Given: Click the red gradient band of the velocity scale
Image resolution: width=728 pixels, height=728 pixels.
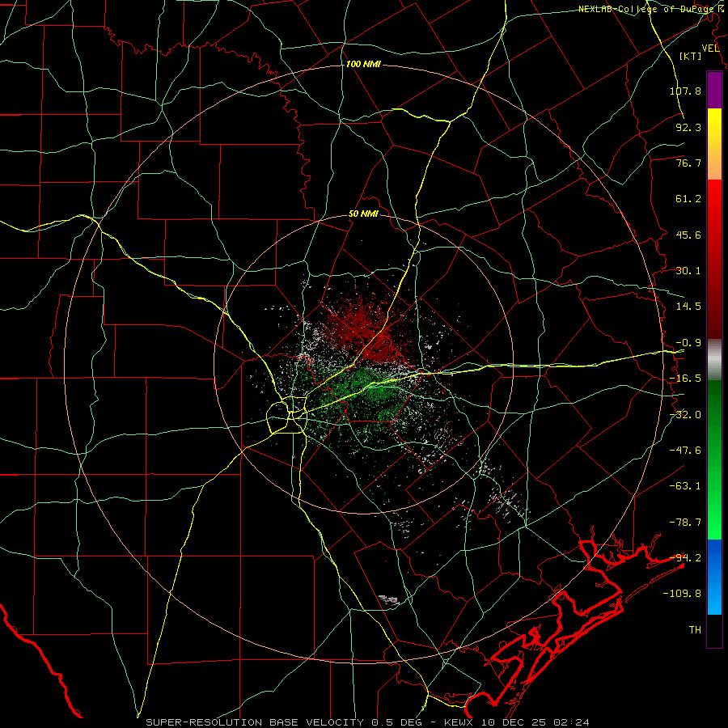Looking at the screenshot, I should tap(714, 259).
